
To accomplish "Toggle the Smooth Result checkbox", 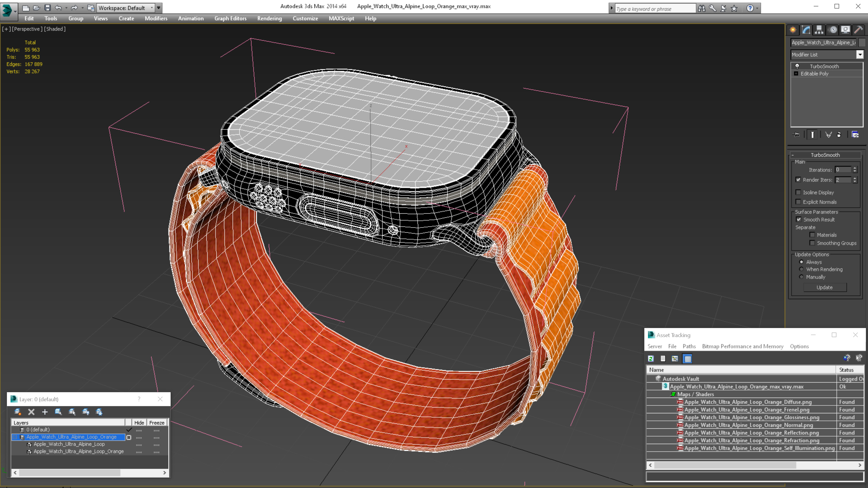I will click(799, 219).
